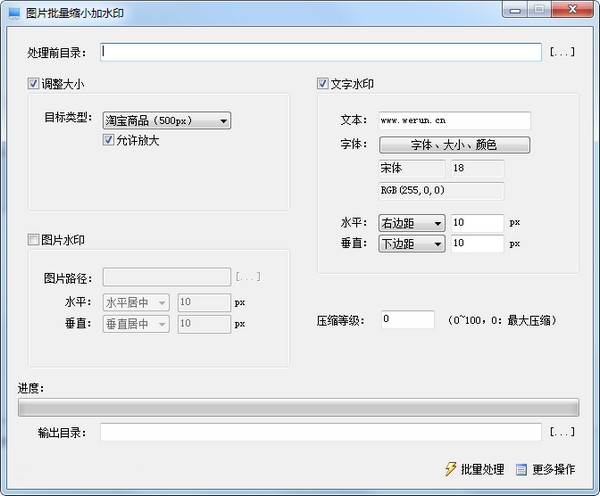Expand the 下边距 vertical alignment dropdown
Screen dimensions: 600x496
click(x=411, y=244)
